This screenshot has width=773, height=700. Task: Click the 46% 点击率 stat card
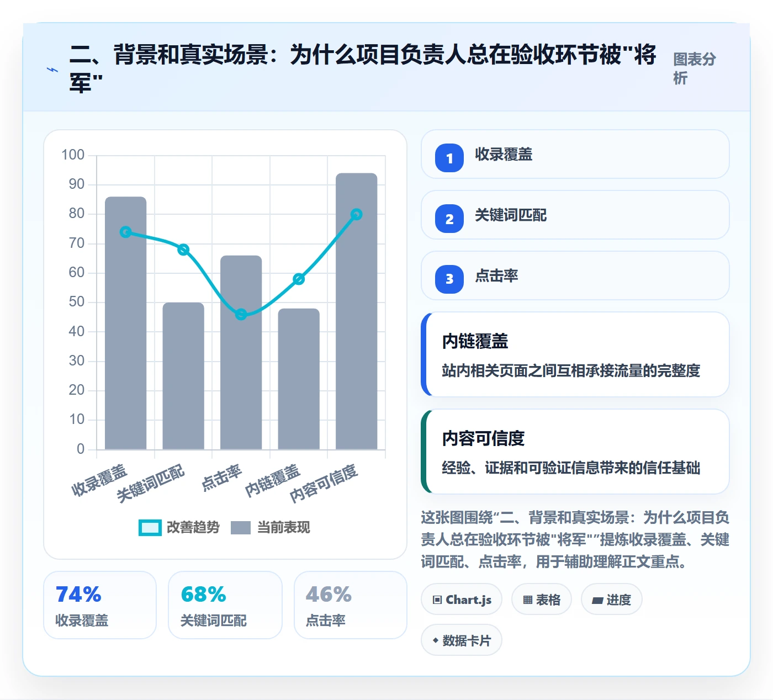pos(351,605)
